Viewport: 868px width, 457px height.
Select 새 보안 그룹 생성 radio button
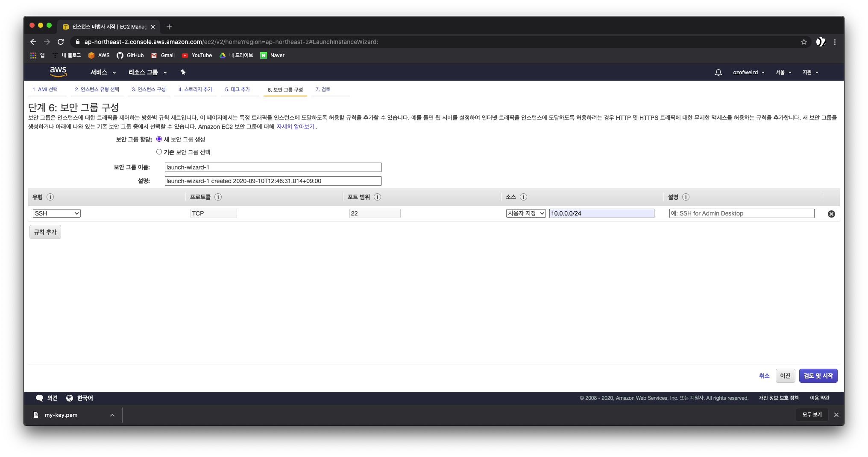[x=159, y=139]
